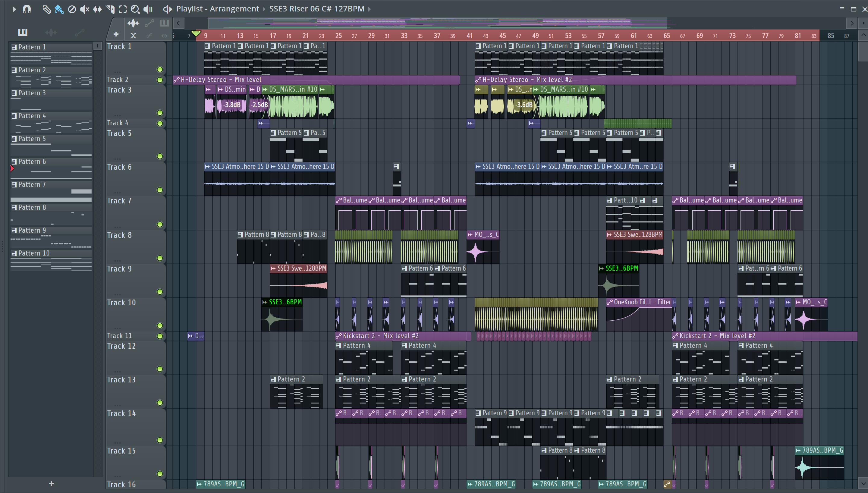This screenshot has height=493, width=868.
Task: Open the arrow after SSE3 Riser 06
Action: pyautogui.click(x=370, y=9)
